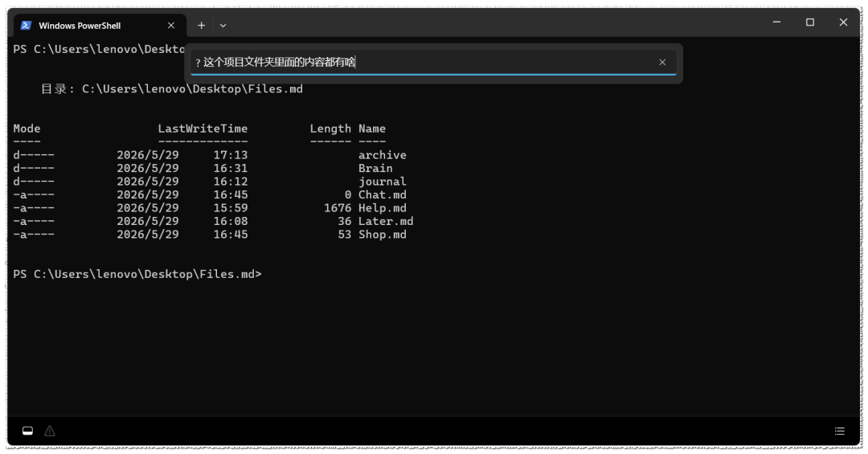
Task: Click the Length column header
Action: [x=330, y=129]
